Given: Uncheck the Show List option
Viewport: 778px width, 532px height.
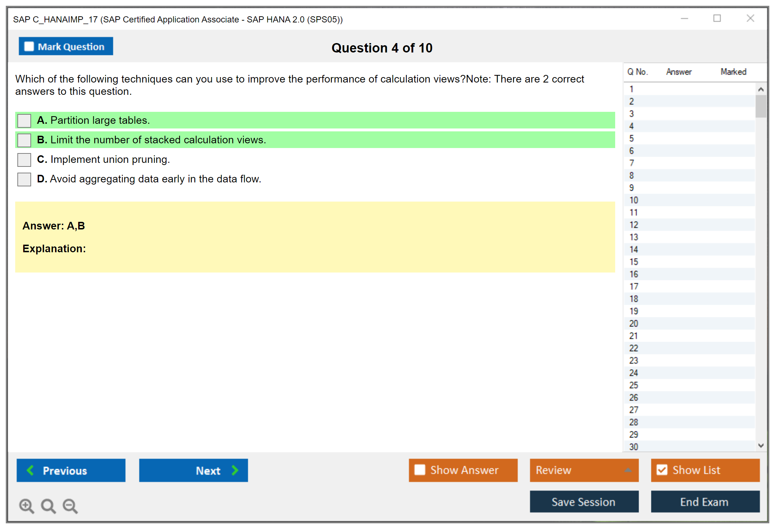Looking at the screenshot, I should point(662,470).
